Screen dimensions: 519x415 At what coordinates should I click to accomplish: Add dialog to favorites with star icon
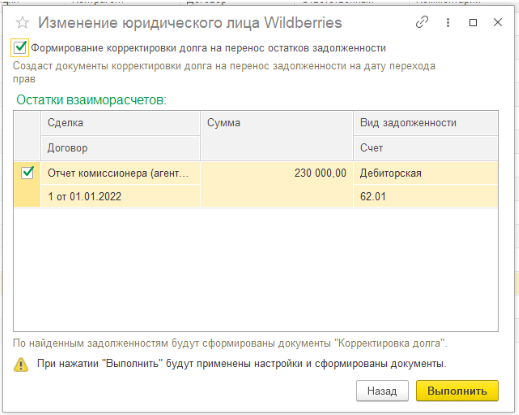click(23, 23)
